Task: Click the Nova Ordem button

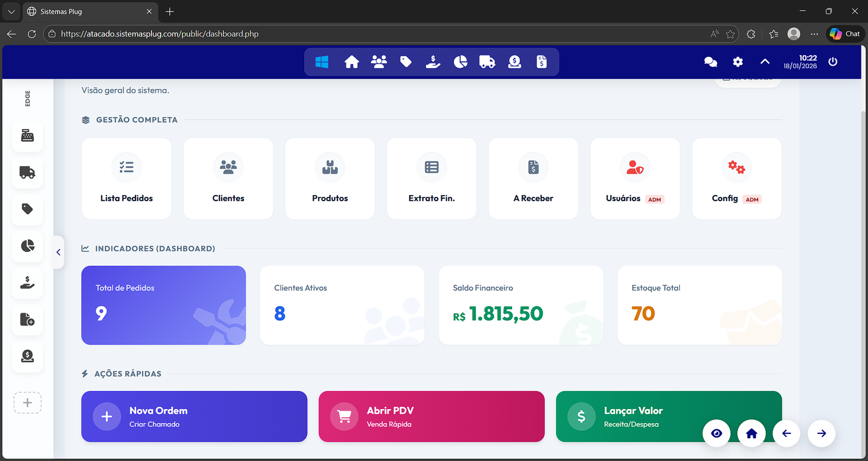Action: point(194,417)
